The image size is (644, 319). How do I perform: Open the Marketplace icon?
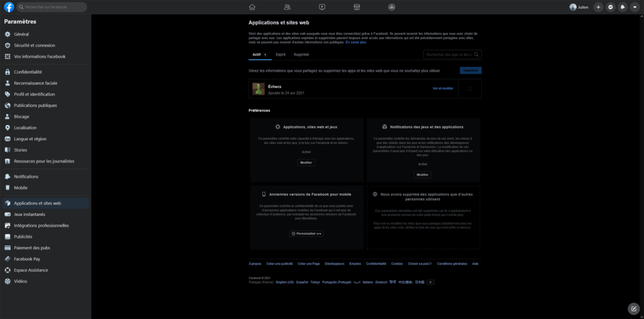[357, 7]
